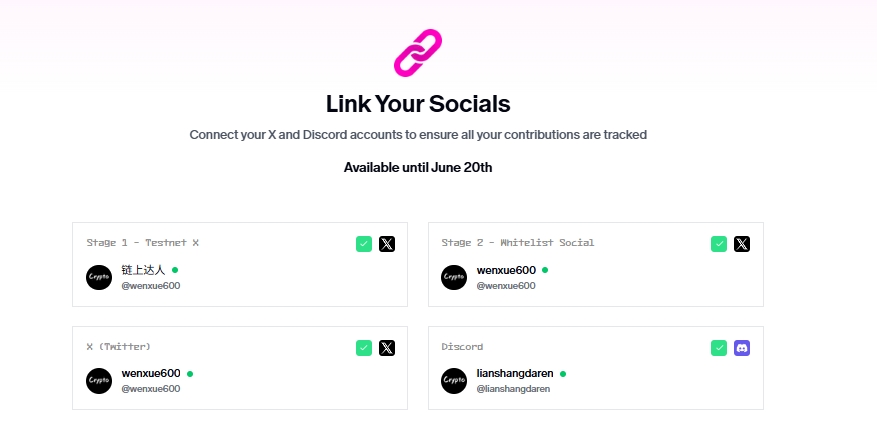Click the @lianshangdaren handle
This screenshot has width=877, height=445.
[x=513, y=389]
